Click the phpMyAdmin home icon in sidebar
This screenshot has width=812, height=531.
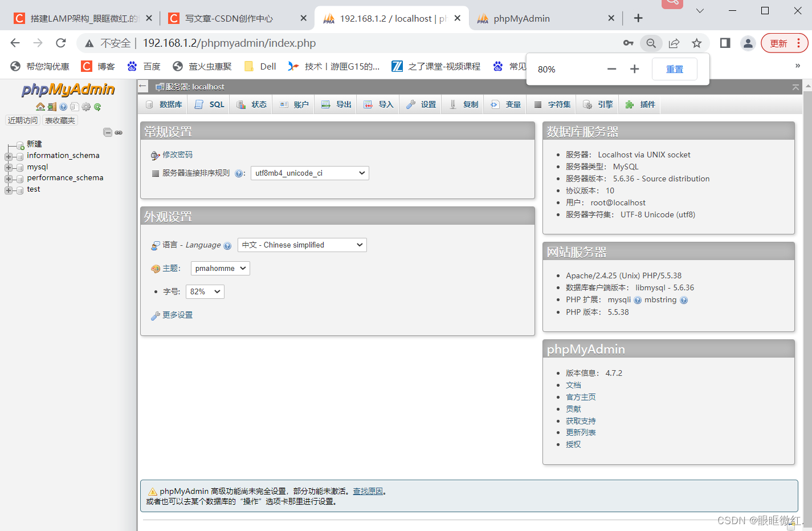click(x=40, y=107)
